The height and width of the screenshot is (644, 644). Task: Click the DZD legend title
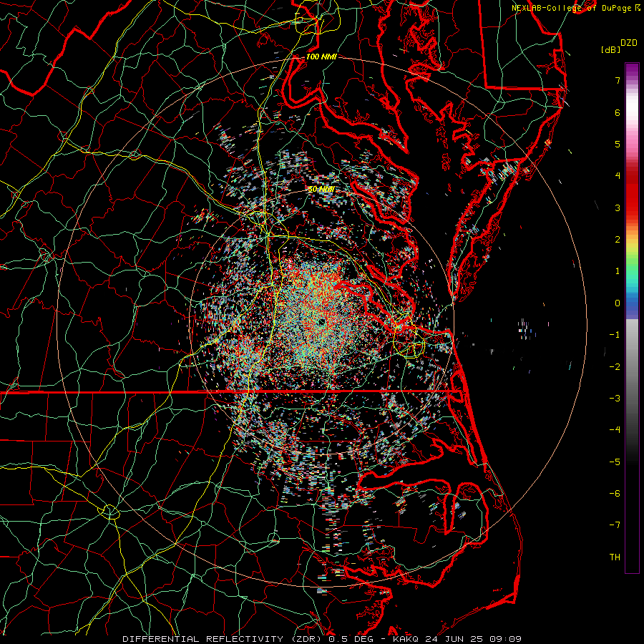629,43
